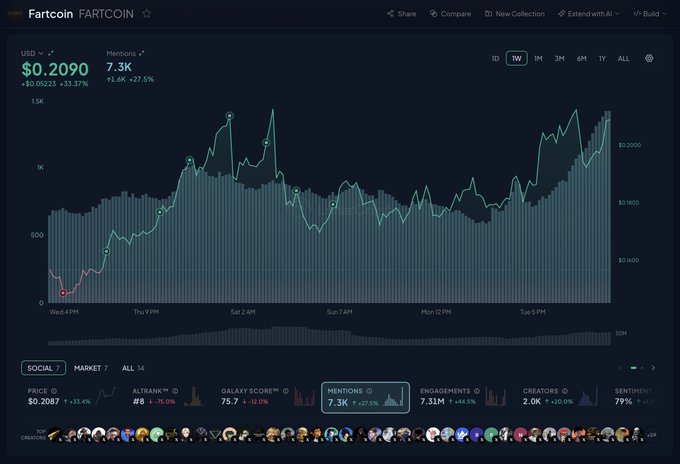The image size is (680, 464).
Task: Star Fartcoin as a favorite
Action: coord(147,13)
